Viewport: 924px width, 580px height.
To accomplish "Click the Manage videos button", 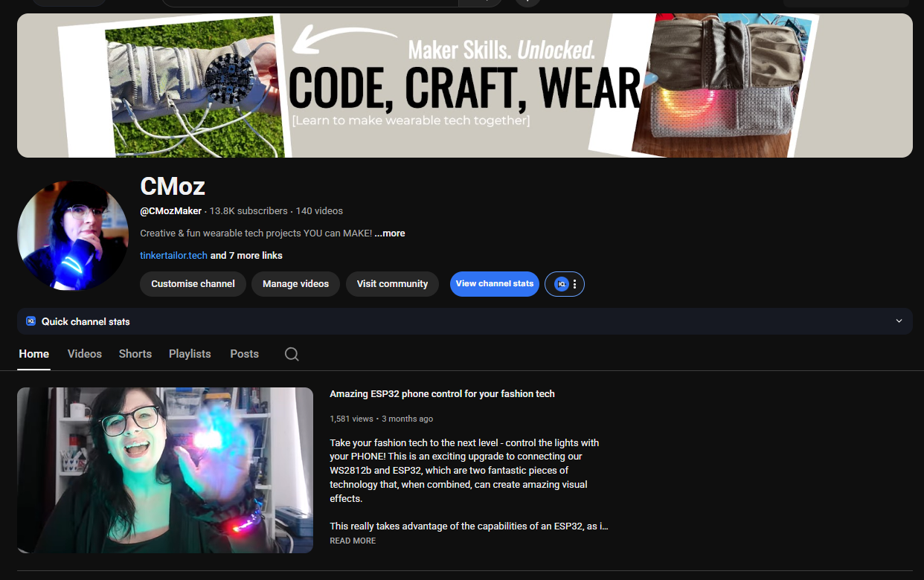I will click(x=295, y=284).
